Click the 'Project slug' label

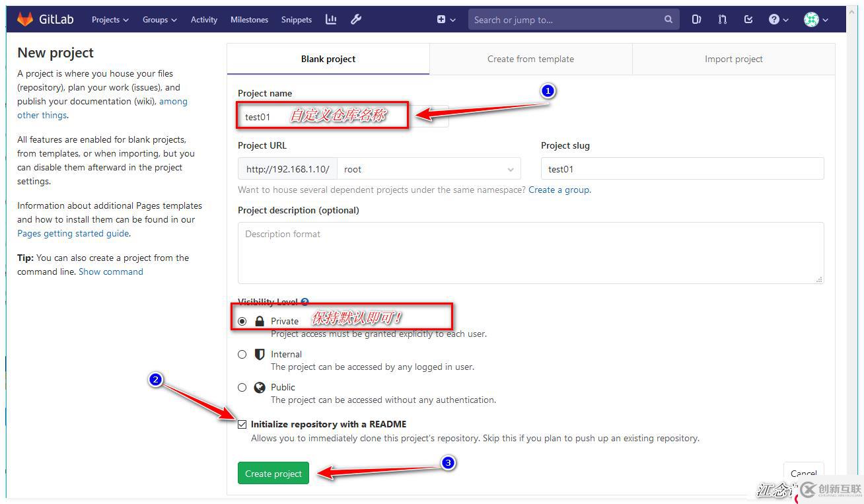(x=565, y=145)
